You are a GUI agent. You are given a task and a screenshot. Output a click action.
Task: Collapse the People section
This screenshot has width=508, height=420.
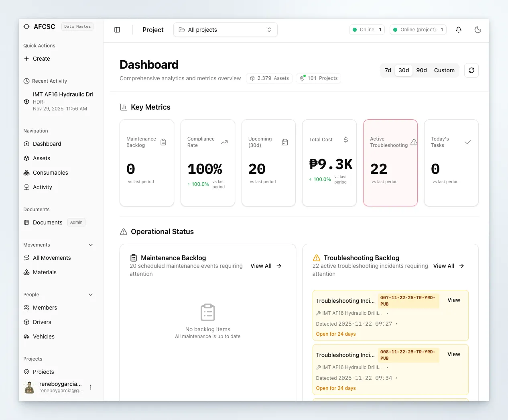coord(91,295)
